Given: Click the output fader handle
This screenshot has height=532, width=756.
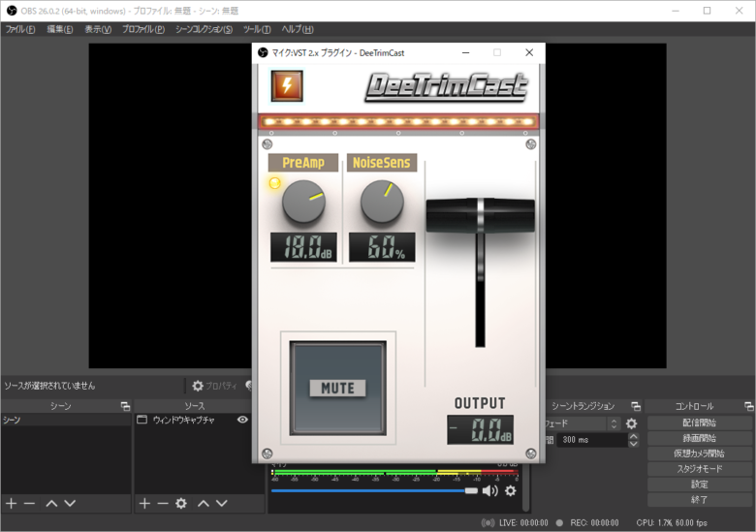Looking at the screenshot, I should pos(480,215).
